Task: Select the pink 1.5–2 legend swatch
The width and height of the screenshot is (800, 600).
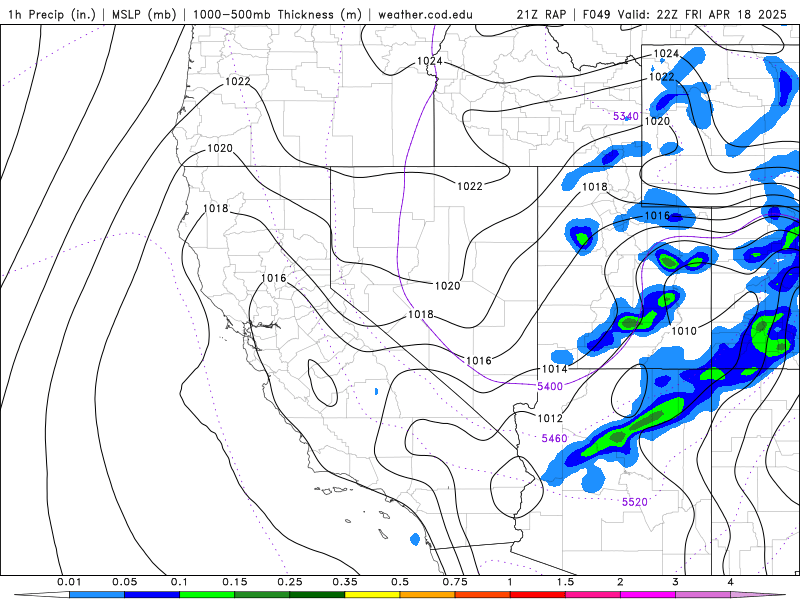Action: [593, 595]
